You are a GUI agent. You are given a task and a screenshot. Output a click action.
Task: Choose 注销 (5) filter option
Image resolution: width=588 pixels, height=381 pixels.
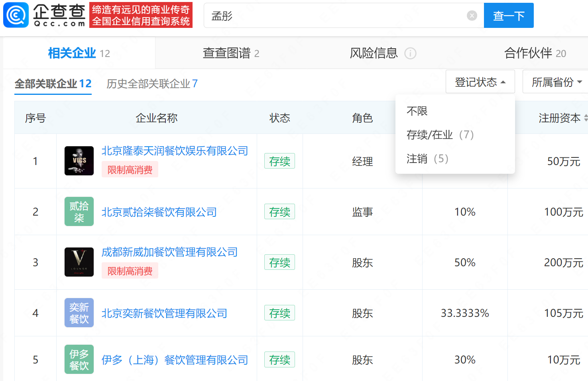click(x=427, y=159)
